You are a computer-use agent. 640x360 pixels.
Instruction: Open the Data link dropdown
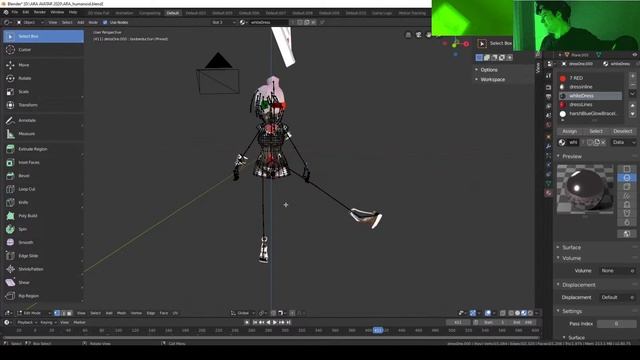click(x=623, y=142)
